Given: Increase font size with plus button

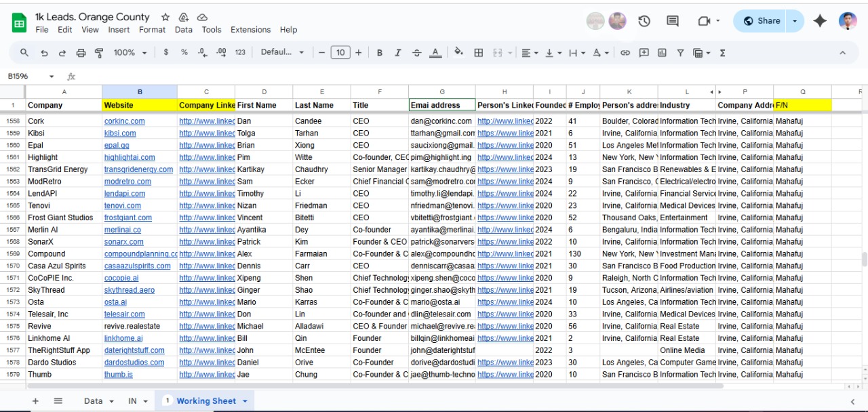Looking at the screenshot, I should point(359,52).
